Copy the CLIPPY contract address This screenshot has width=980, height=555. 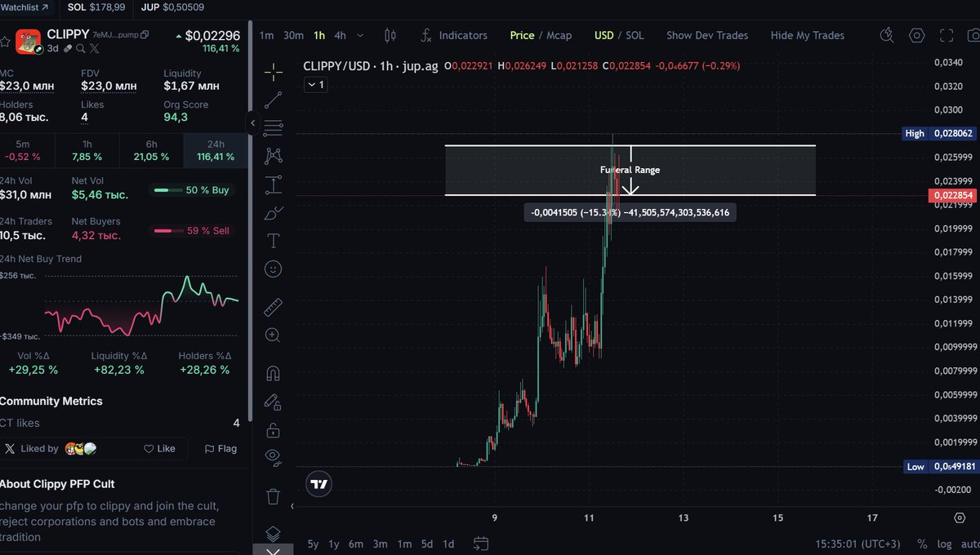tap(145, 35)
